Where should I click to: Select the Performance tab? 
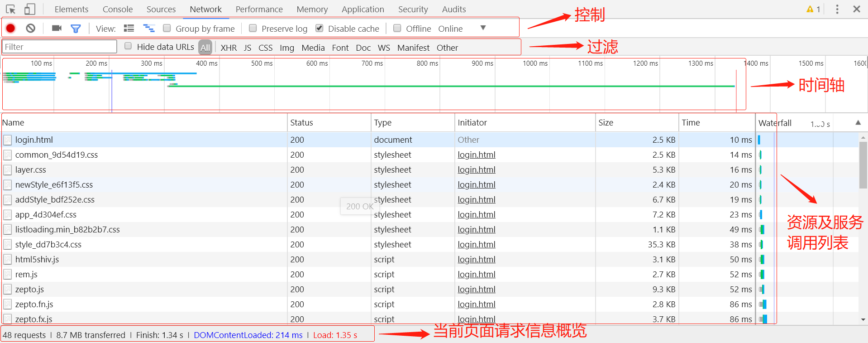(259, 9)
